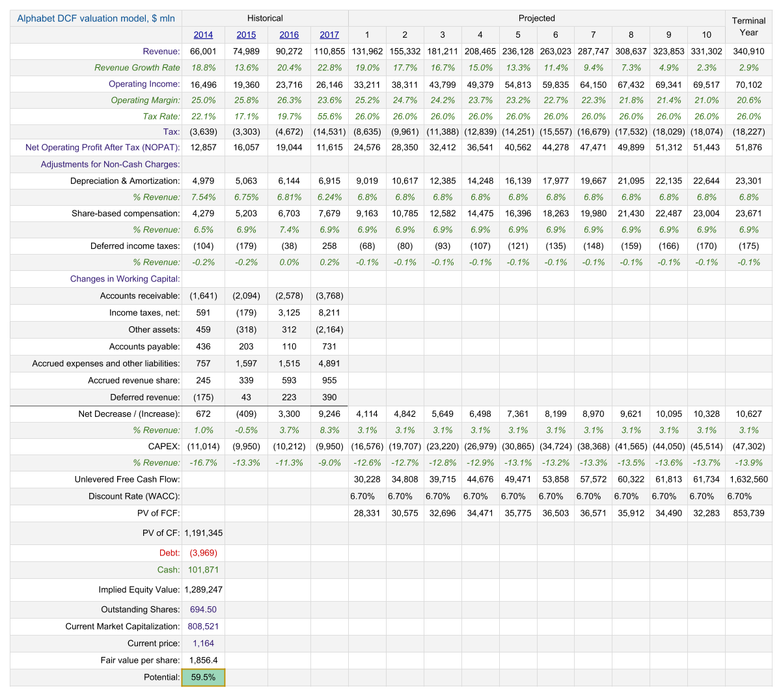This screenshot has height=700, width=781.
Task: Follow the 2016 year hyperlink
Action: (x=289, y=35)
